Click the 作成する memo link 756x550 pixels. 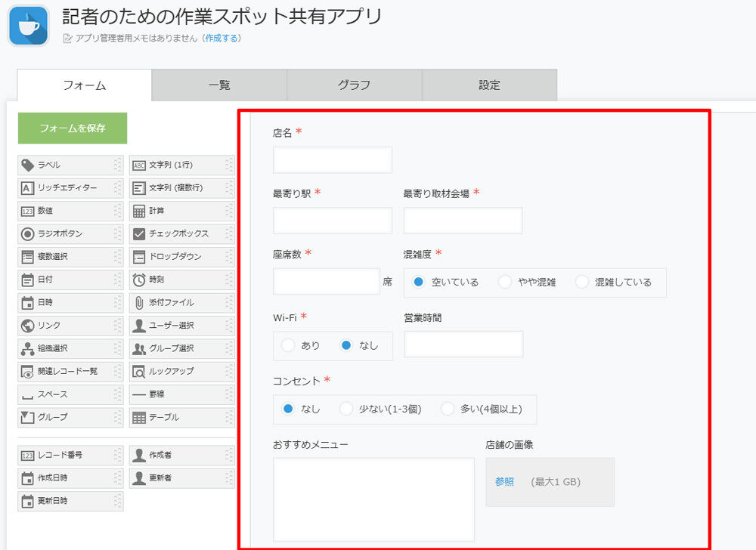tap(222, 38)
